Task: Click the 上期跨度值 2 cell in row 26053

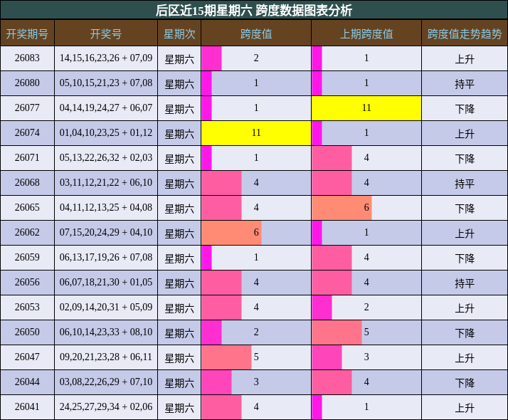Action: [366, 308]
